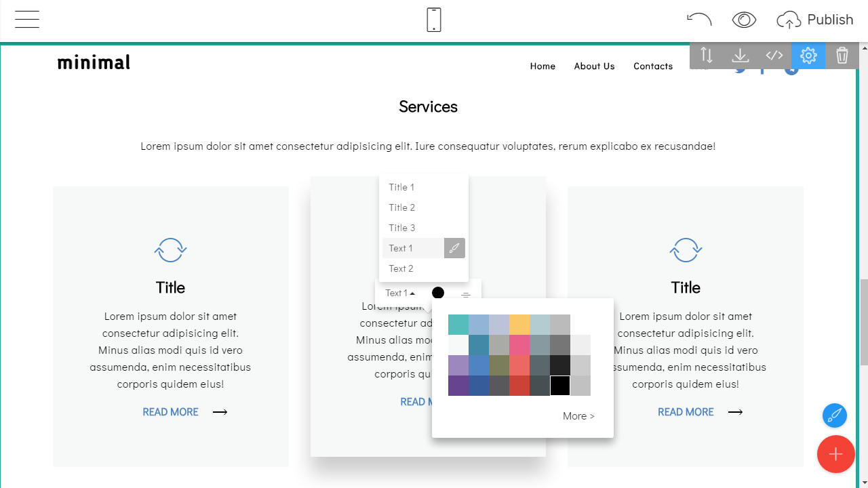Expand More colors option
Viewport: 868px width, 488px height.
578,416
